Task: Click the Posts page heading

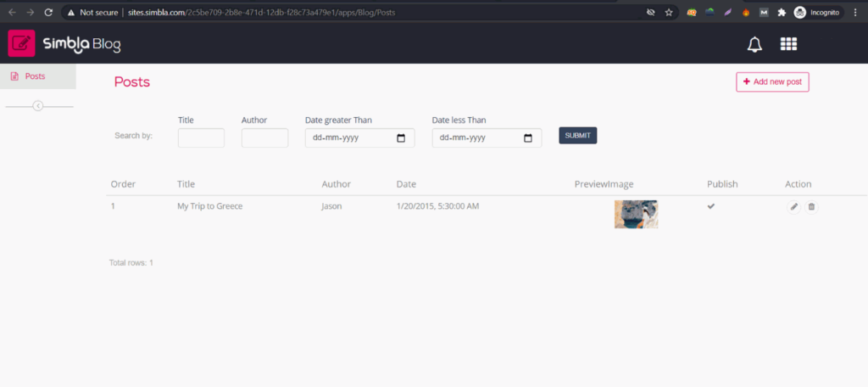Action: (x=131, y=82)
